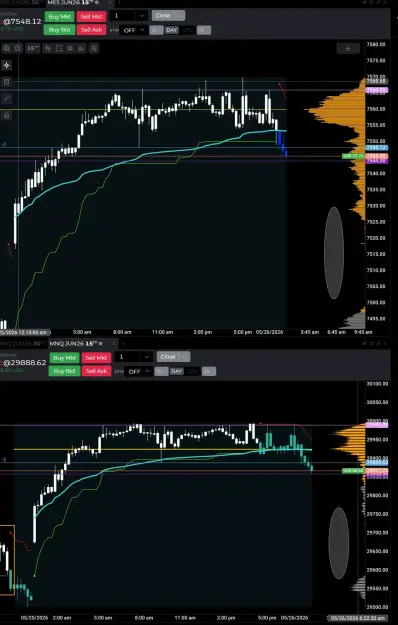Close the MNQ JUN26 15m tab
Screen dimensions: 398x625
(114, 344)
